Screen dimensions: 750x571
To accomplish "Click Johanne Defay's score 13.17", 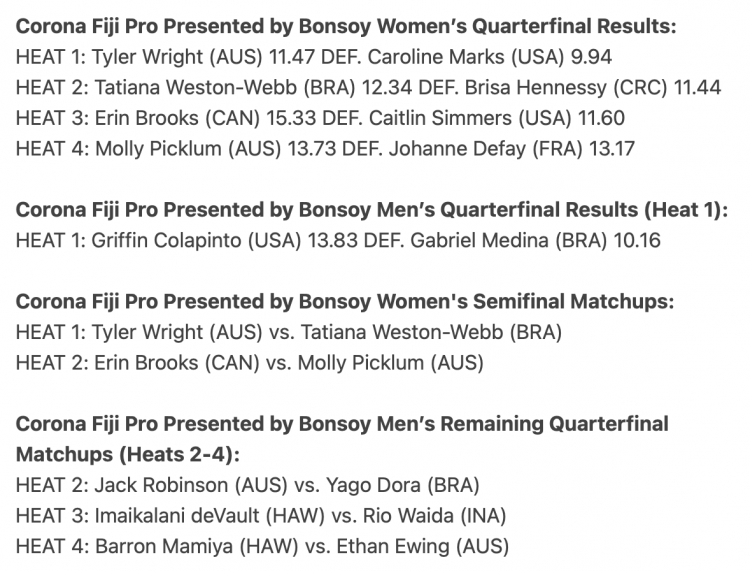I will tap(612, 149).
